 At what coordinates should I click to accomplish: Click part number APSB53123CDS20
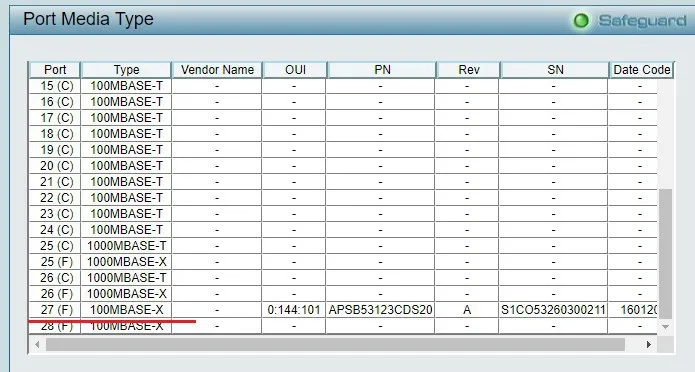[x=380, y=309]
